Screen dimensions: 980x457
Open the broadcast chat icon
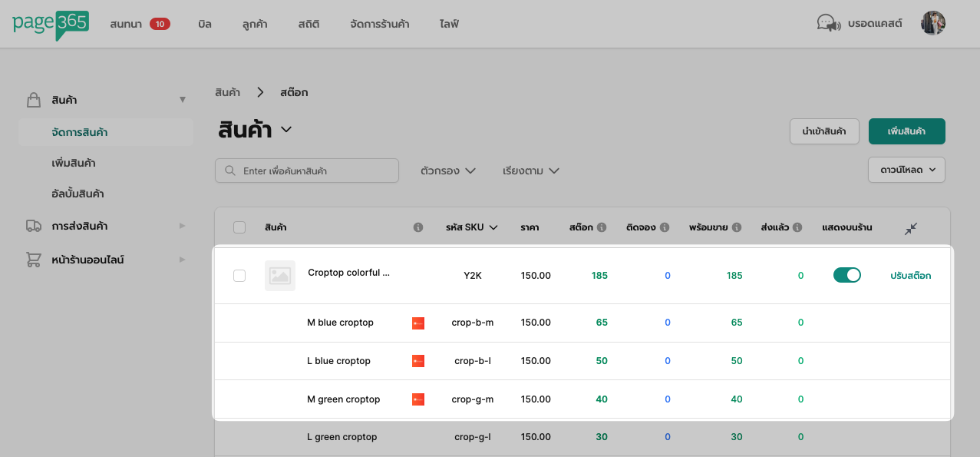pos(827,24)
